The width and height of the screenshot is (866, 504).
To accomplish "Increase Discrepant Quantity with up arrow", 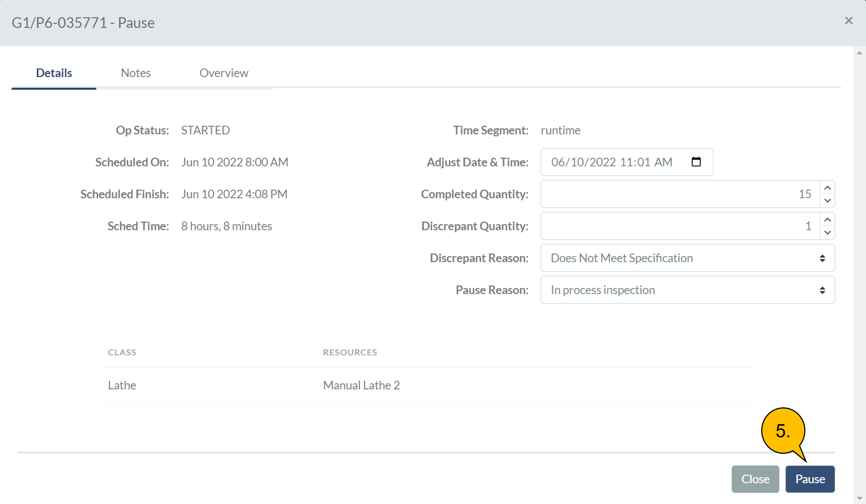I will [828, 220].
